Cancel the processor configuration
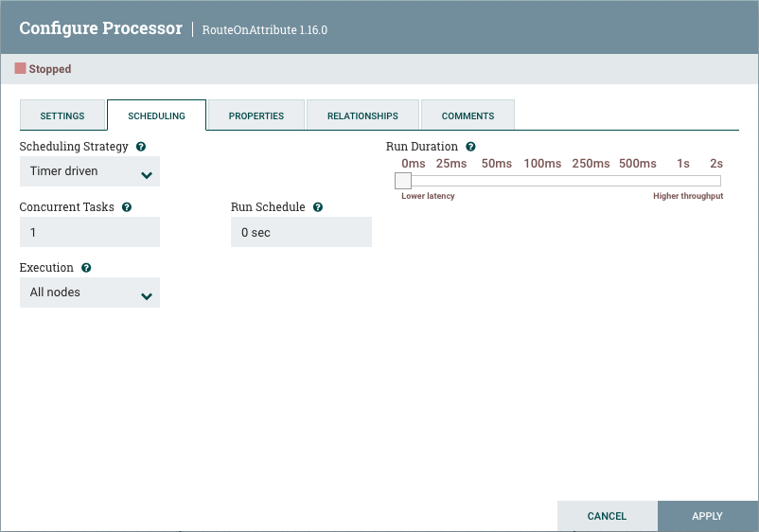This screenshot has width=759, height=532. (x=607, y=516)
